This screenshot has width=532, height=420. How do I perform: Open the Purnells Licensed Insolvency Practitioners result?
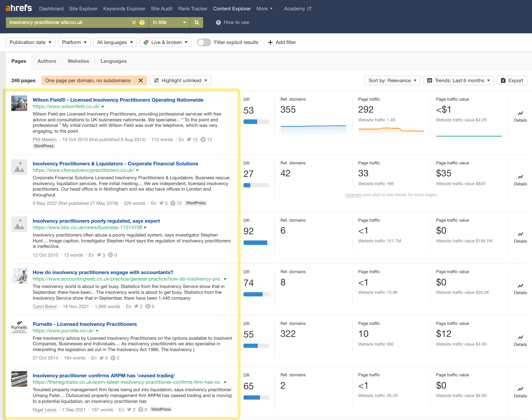pyautogui.click(x=84, y=324)
